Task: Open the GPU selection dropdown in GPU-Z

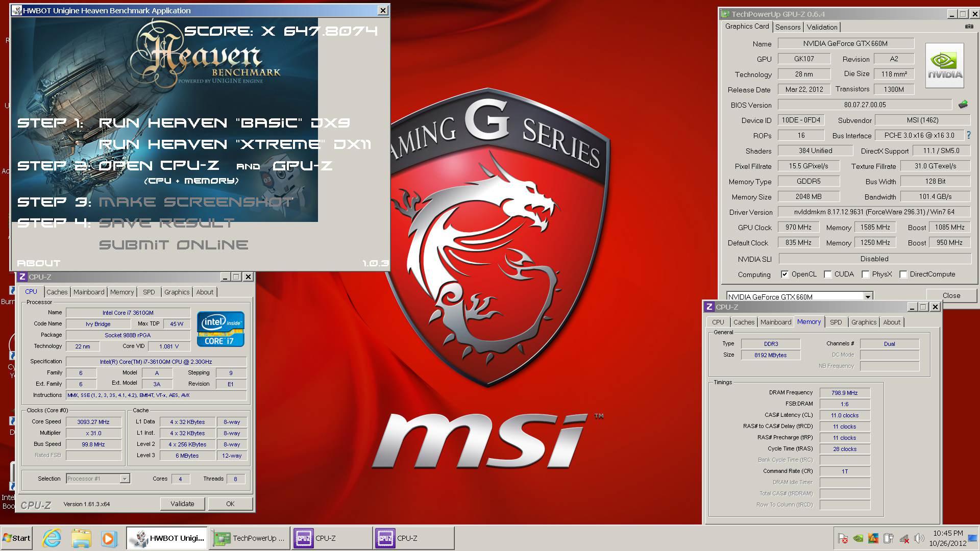Action: pyautogui.click(x=867, y=296)
